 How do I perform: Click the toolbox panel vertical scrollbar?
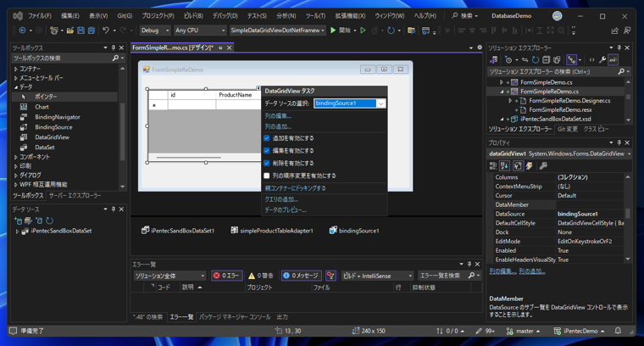122,131
